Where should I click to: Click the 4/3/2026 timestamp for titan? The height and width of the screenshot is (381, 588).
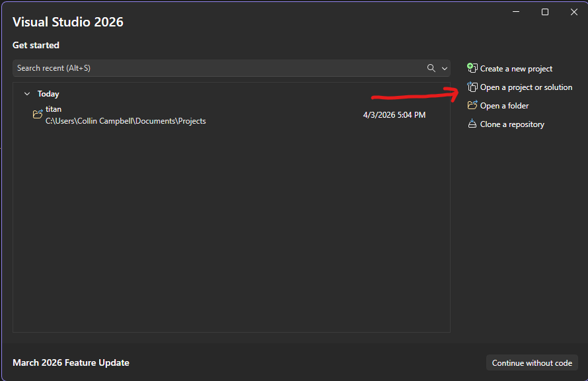point(394,114)
